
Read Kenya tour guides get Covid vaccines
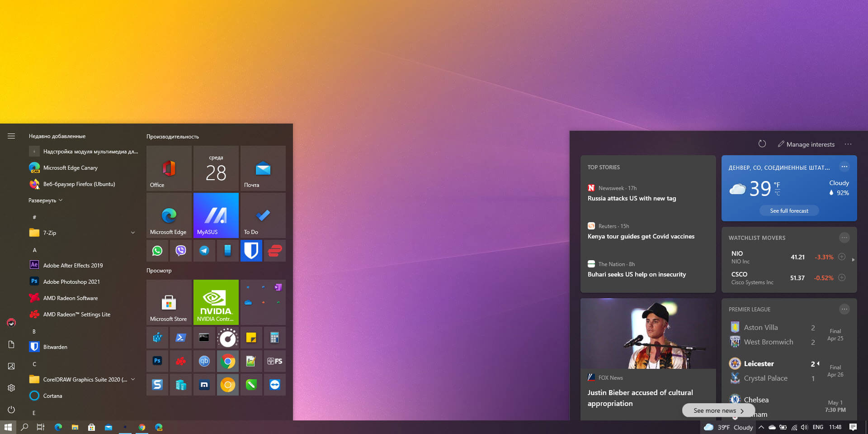click(641, 236)
